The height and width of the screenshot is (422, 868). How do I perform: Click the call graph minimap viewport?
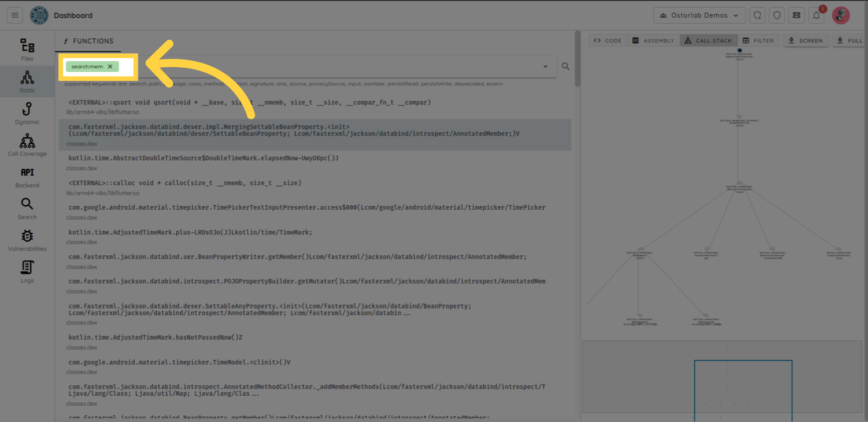(x=743, y=389)
